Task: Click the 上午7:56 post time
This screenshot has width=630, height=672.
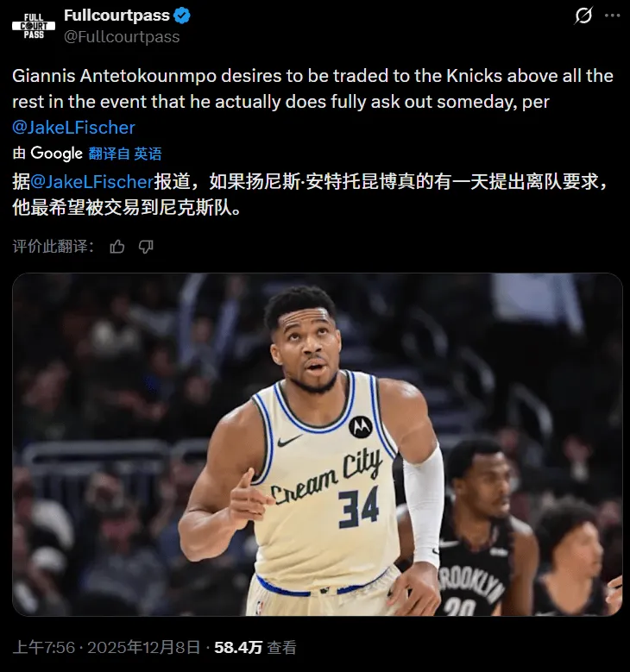Action: point(44,647)
